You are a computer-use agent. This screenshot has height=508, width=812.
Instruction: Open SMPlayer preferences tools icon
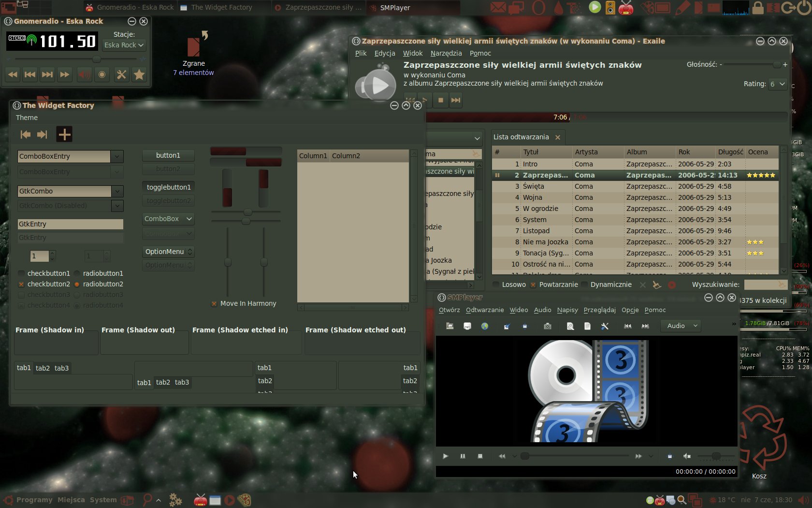click(605, 326)
